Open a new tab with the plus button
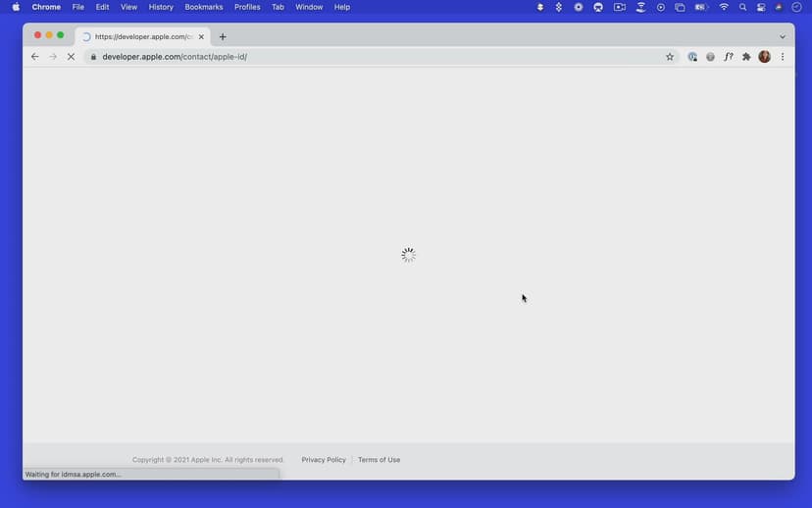 tap(223, 37)
